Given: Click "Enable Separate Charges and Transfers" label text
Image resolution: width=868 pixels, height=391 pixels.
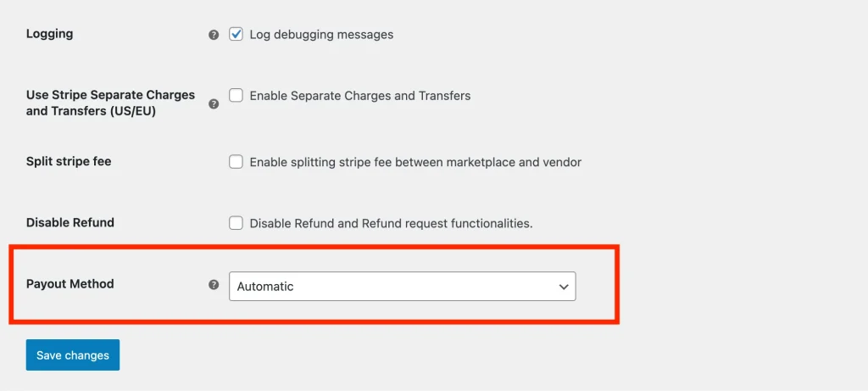Looking at the screenshot, I should (359, 96).
